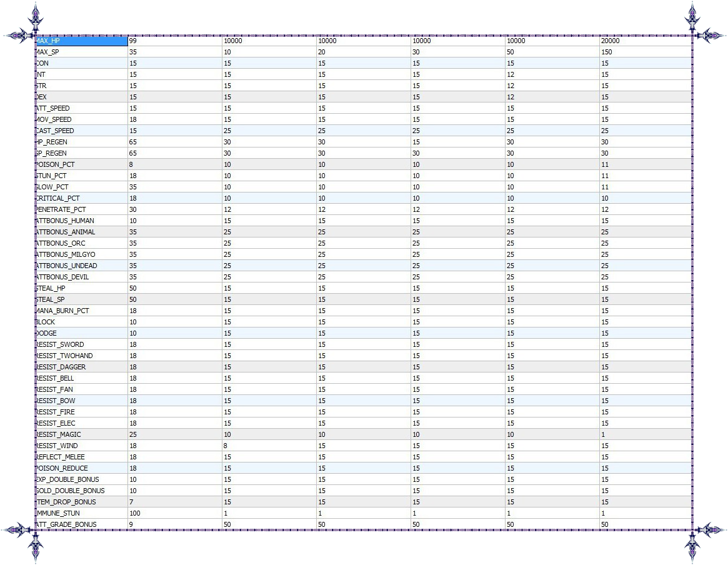The image size is (728, 565).
Task: Click the RESIST_BELL row label
Action: coord(55,378)
